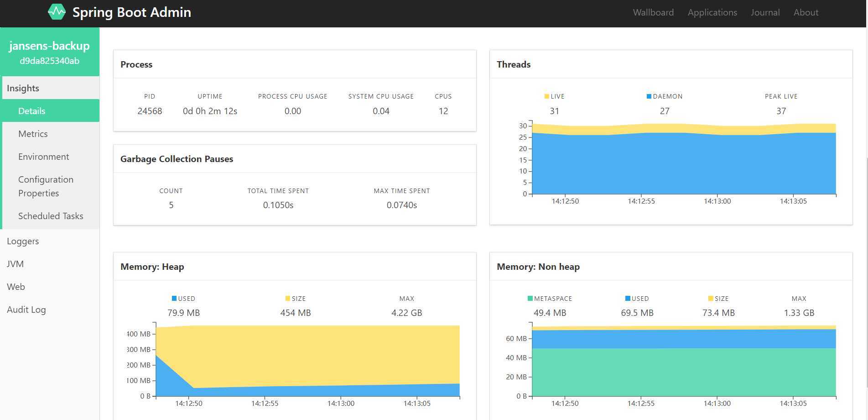Click non heap max value 1.33 GB
This screenshot has width=868, height=420.
coord(799,313)
